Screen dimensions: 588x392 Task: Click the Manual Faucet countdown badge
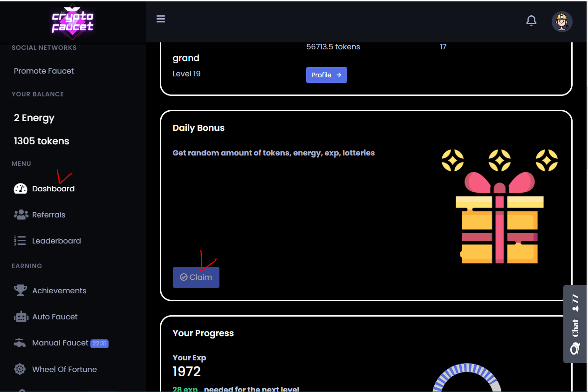tap(98, 343)
